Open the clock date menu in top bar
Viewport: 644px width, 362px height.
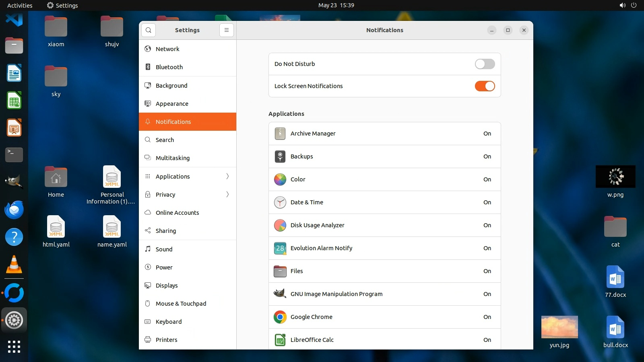[336, 5]
